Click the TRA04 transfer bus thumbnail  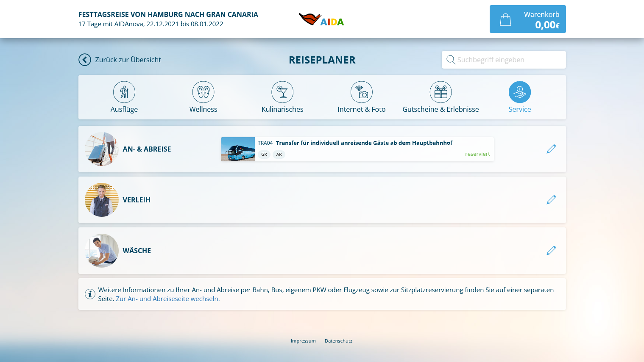[238, 149]
